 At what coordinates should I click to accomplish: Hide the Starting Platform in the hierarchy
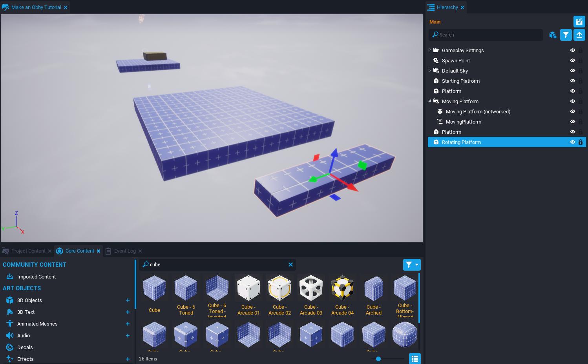pos(572,81)
